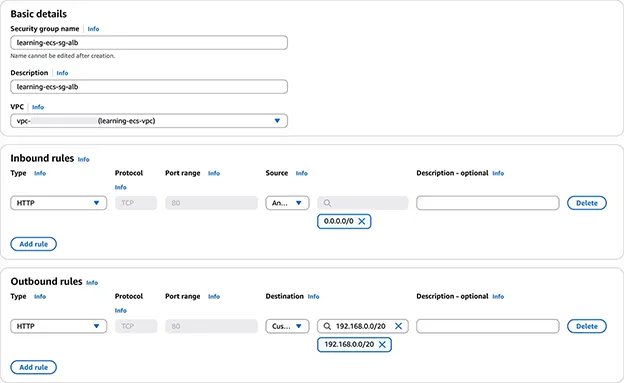The height and width of the screenshot is (383, 624).
Task: Delete the outbound HTTP rule
Action: click(587, 326)
